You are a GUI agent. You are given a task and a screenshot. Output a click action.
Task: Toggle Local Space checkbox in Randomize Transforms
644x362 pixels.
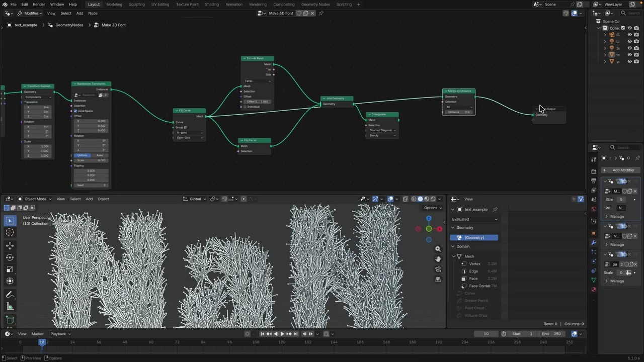coord(75,111)
